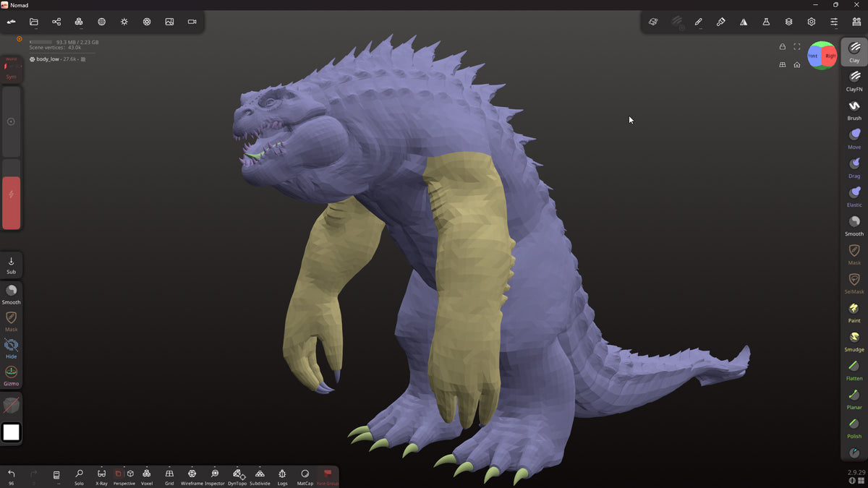Activate the Gizmo shortcut

pyautogui.click(x=11, y=376)
